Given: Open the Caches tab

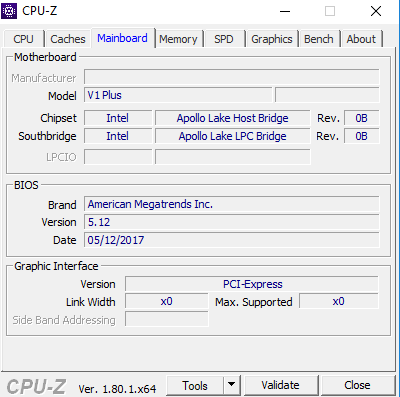Looking at the screenshot, I should [68, 39].
